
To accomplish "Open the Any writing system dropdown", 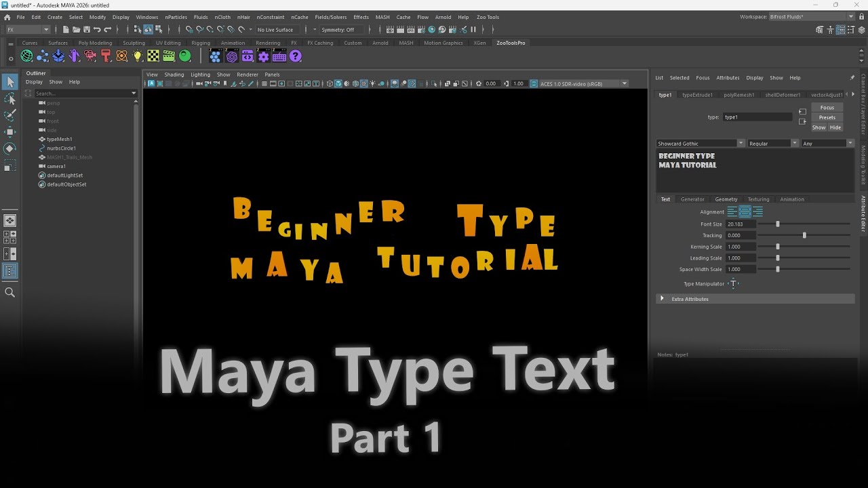I will click(x=827, y=143).
